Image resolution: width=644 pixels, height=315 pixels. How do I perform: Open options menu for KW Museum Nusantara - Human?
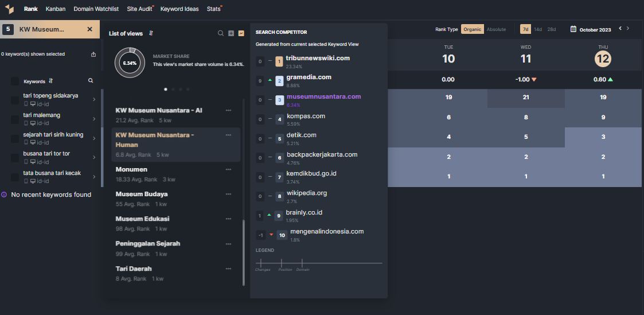pyautogui.click(x=228, y=135)
